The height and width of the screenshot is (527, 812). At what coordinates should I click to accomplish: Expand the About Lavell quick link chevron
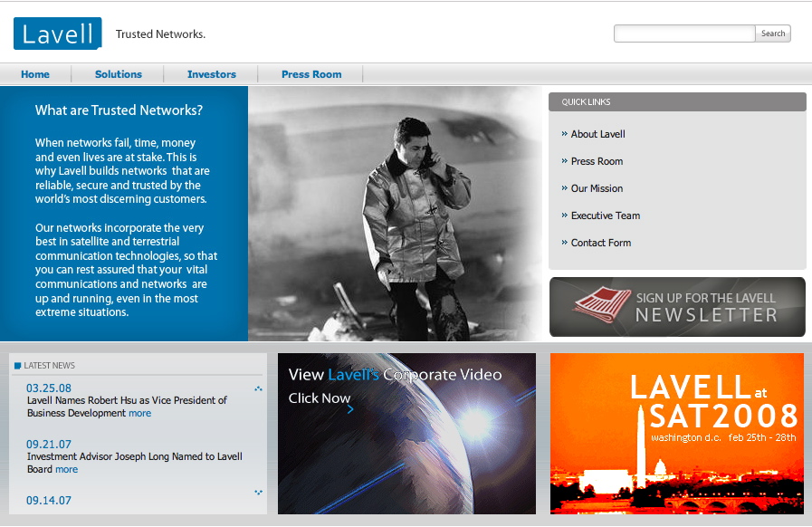[566, 134]
